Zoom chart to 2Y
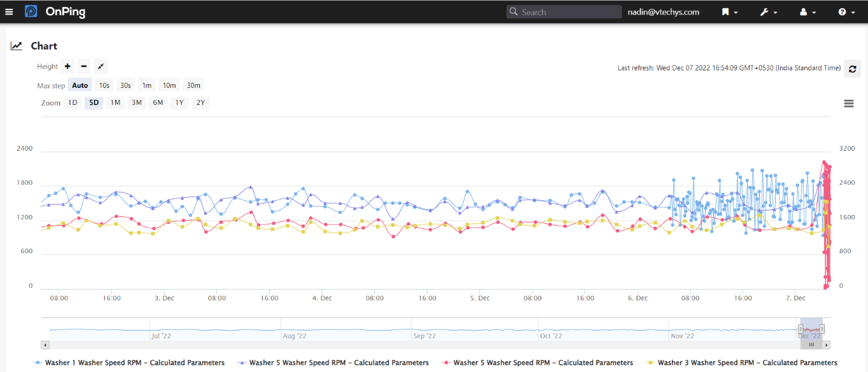The width and height of the screenshot is (868, 372). (x=201, y=102)
